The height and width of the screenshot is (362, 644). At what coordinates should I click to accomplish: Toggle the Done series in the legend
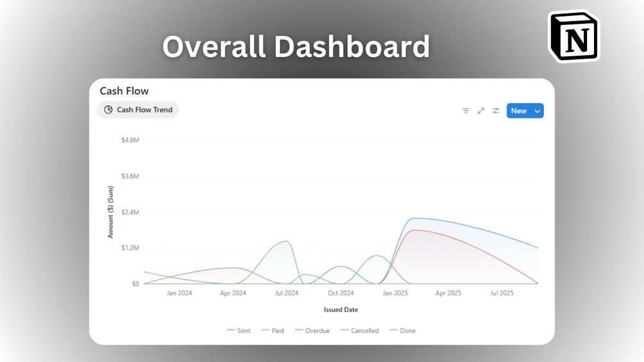402,331
